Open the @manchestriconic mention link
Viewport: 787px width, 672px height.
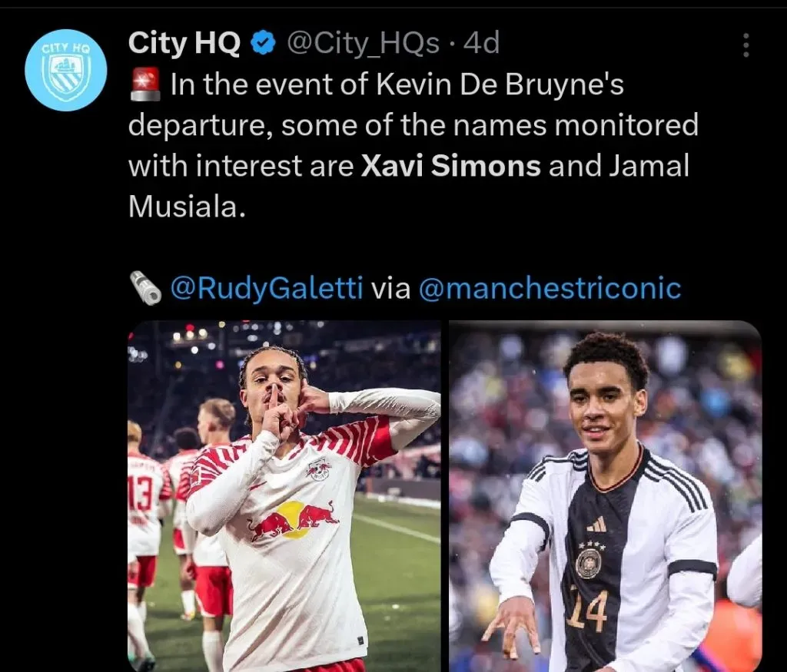(549, 288)
